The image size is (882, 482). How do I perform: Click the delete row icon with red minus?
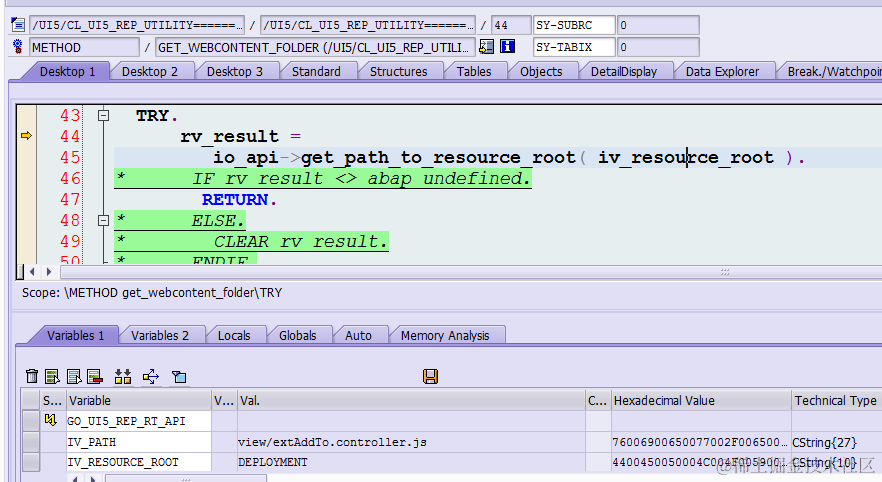click(x=94, y=376)
